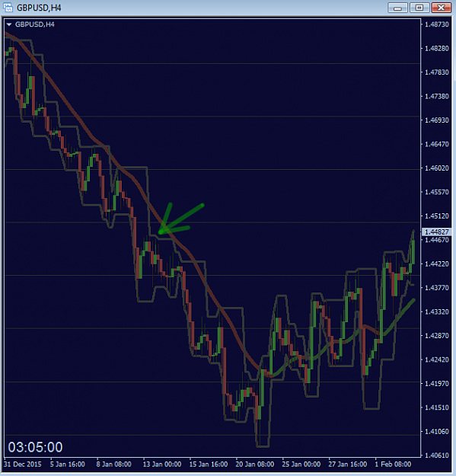Click the 03:05:00 countdown timer

(35, 447)
